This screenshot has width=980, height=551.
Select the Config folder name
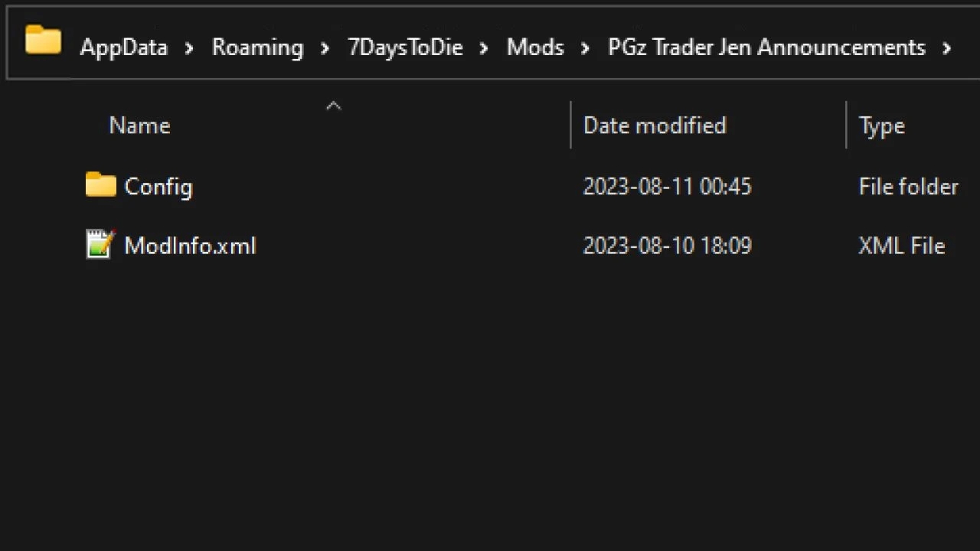click(x=158, y=186)
